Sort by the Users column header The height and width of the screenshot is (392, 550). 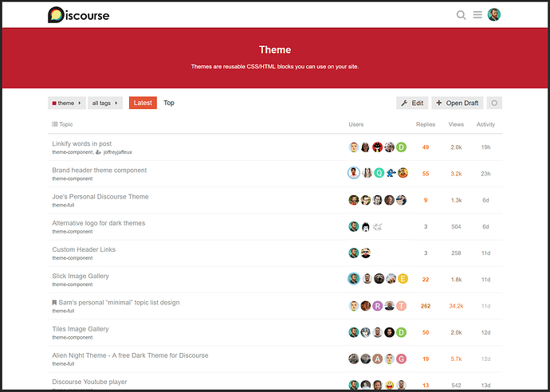[x=356, y=124]
